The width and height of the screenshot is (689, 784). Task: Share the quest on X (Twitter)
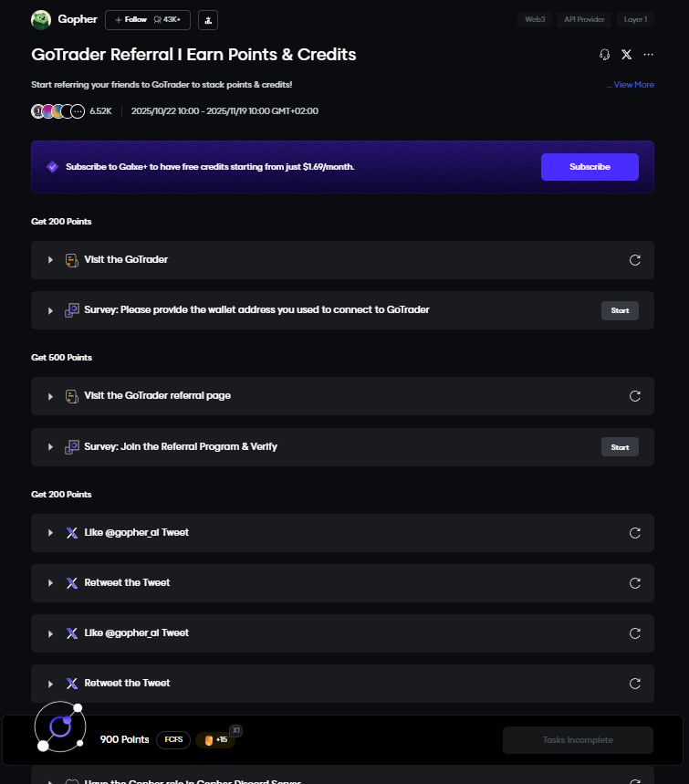626,55
